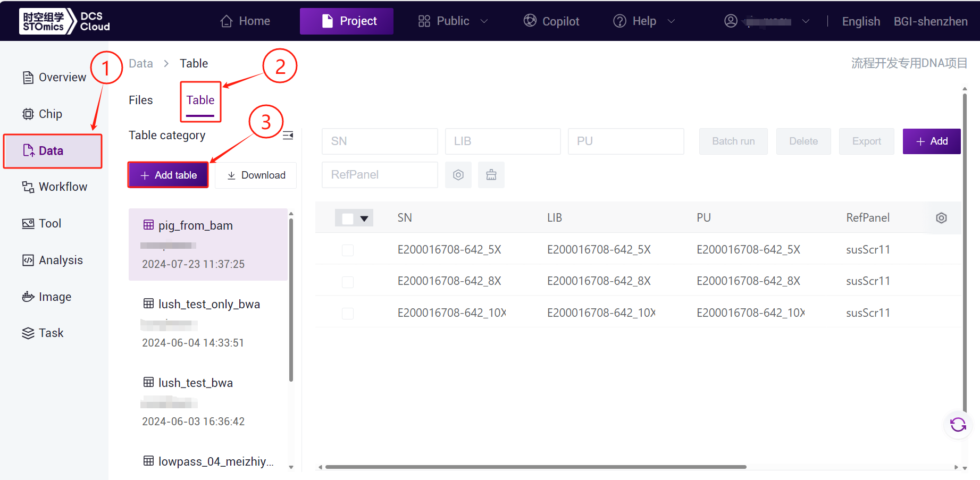Open Data section in sidebar
The image size is (980, 480).
53,151
